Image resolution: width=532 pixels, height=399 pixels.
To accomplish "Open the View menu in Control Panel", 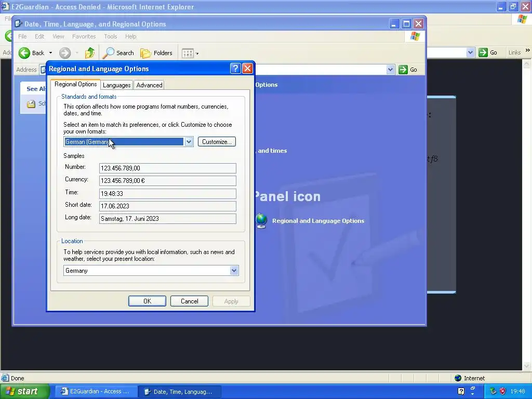I will [58, 36].
